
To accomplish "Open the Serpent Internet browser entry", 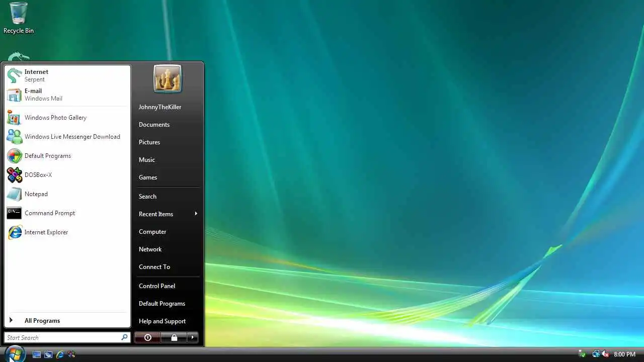I will (67, 75).
